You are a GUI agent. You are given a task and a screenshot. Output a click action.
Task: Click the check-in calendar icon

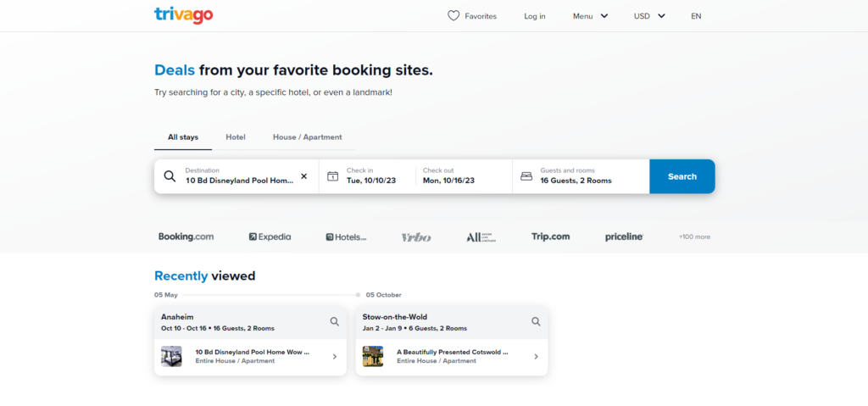click(332, 176)
